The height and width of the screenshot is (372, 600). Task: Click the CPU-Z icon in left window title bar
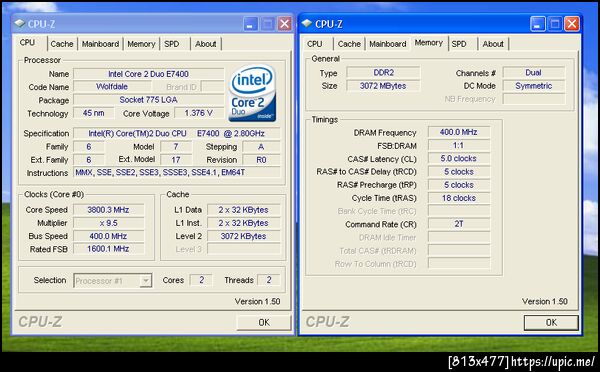point(19,24)
